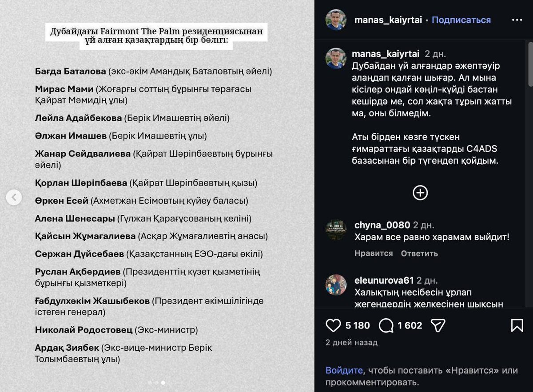Reply to the chyna_0080 comment via Ответить

pyautogui.click(x=419, y=253)
